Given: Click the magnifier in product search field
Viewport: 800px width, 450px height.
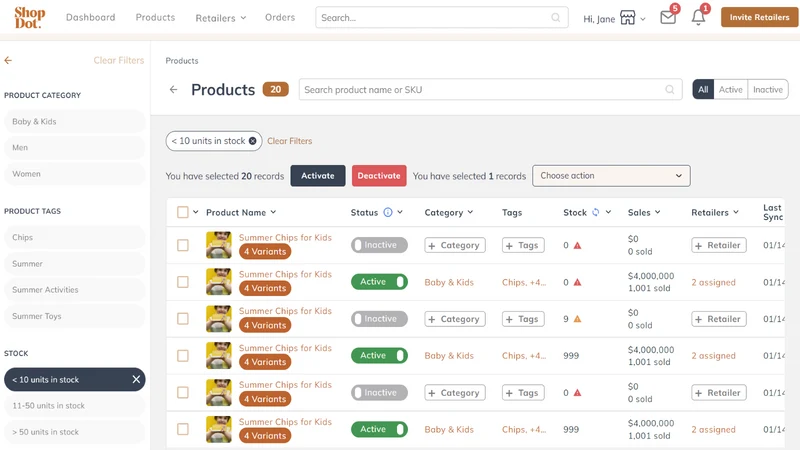Looking at the screenshot, I should [x=670, y=90].
